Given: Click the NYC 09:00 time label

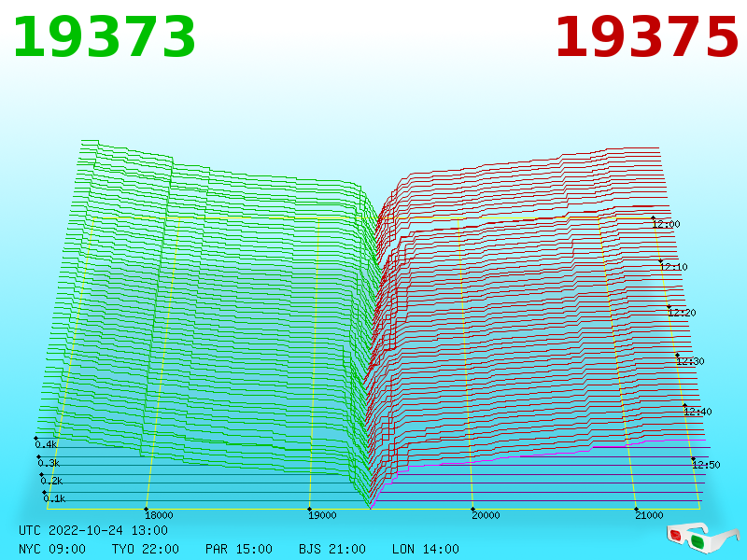Looking at the screenshot, I should [52, 549].
